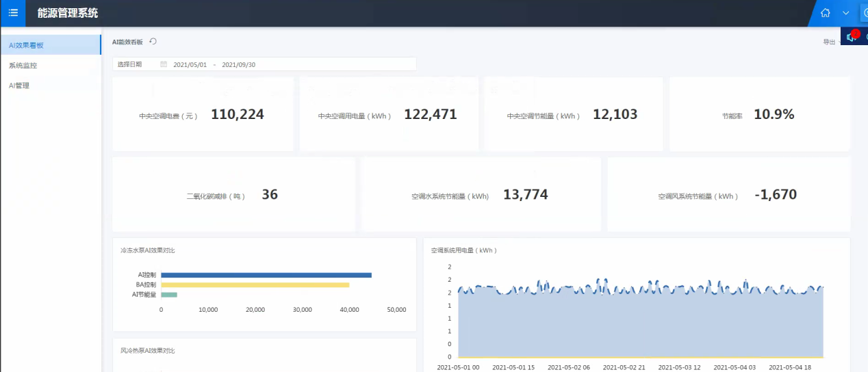
Task: Click the calendar icon in date picker
Action: tap(164, 64)
